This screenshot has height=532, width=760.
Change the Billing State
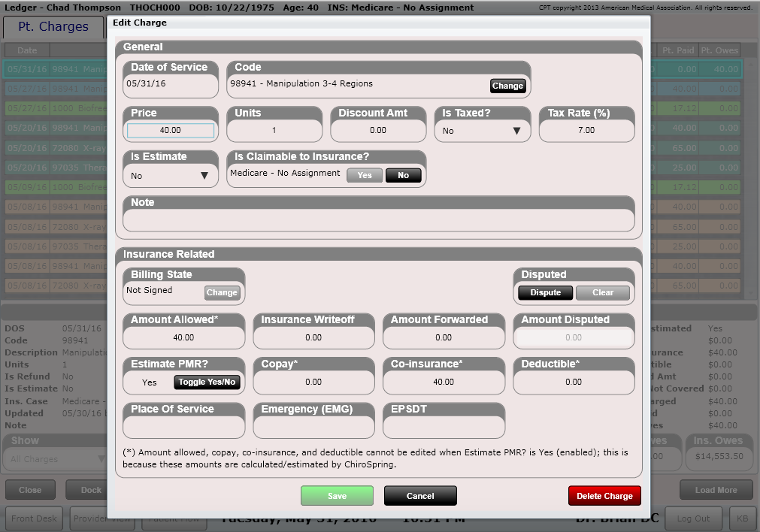[222, 293]
